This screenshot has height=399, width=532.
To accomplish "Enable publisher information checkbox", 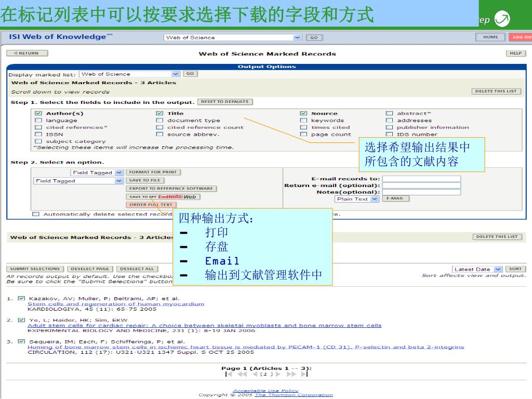I will click(389, 127).
